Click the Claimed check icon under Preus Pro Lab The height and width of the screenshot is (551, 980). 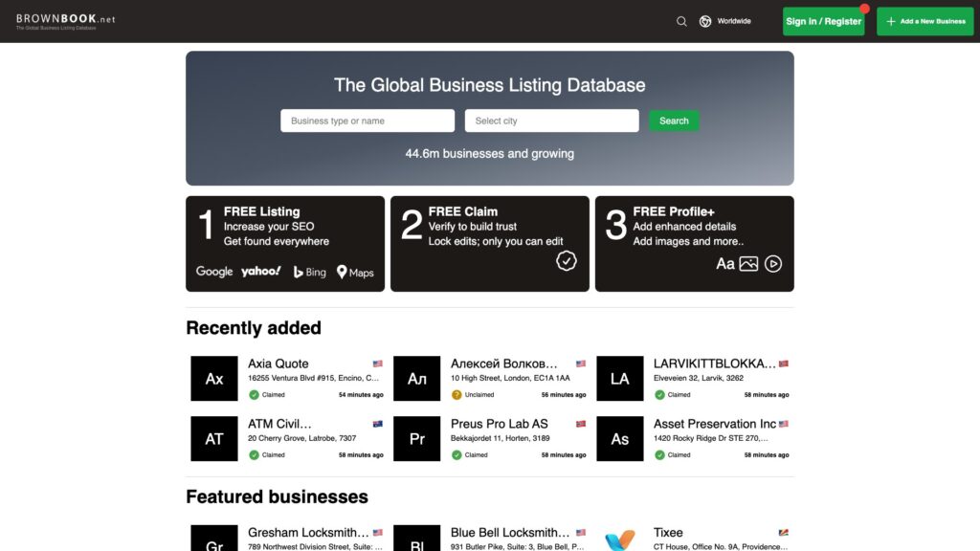(457, 454)
